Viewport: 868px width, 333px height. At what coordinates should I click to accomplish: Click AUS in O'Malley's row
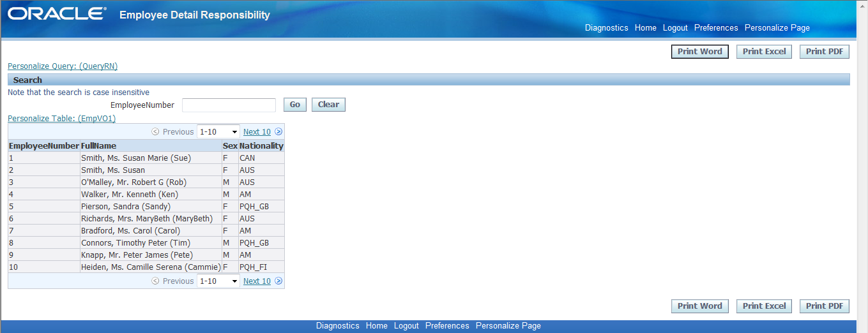(261, 182)
